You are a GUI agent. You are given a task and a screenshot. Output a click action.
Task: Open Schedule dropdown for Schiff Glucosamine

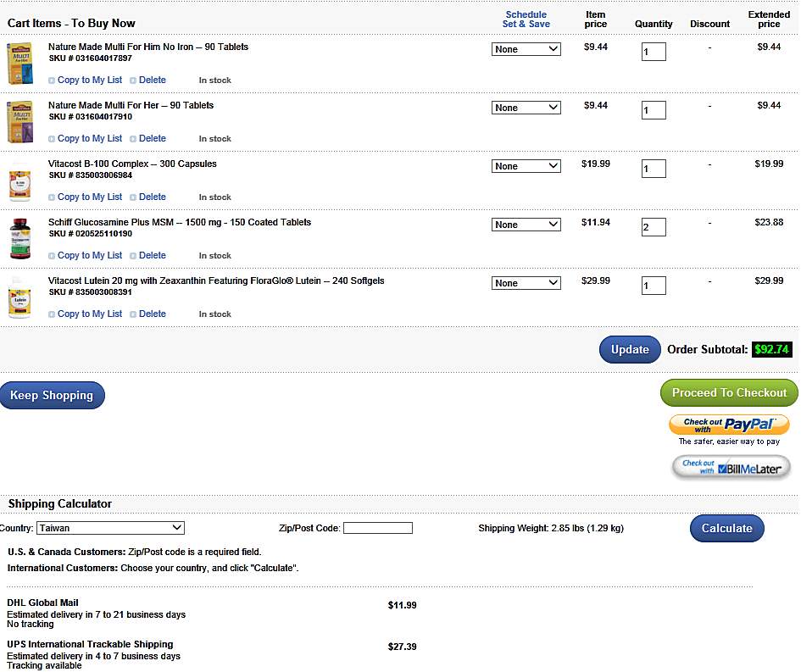(526, 225)
